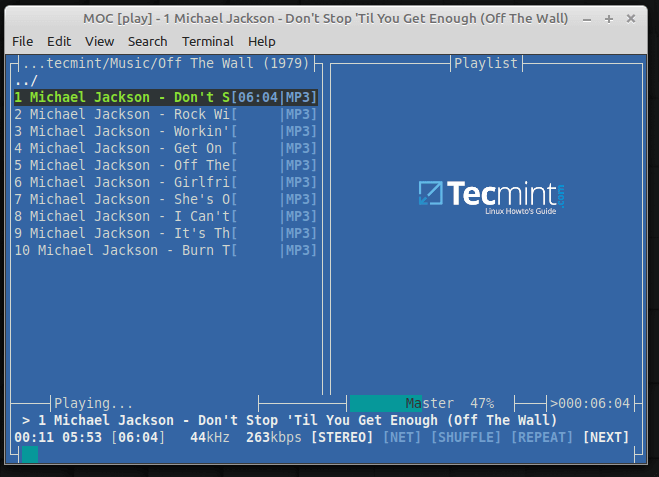Click the window title bar text
This screenshot has height=477, width=659.
[x=326, y=19]
